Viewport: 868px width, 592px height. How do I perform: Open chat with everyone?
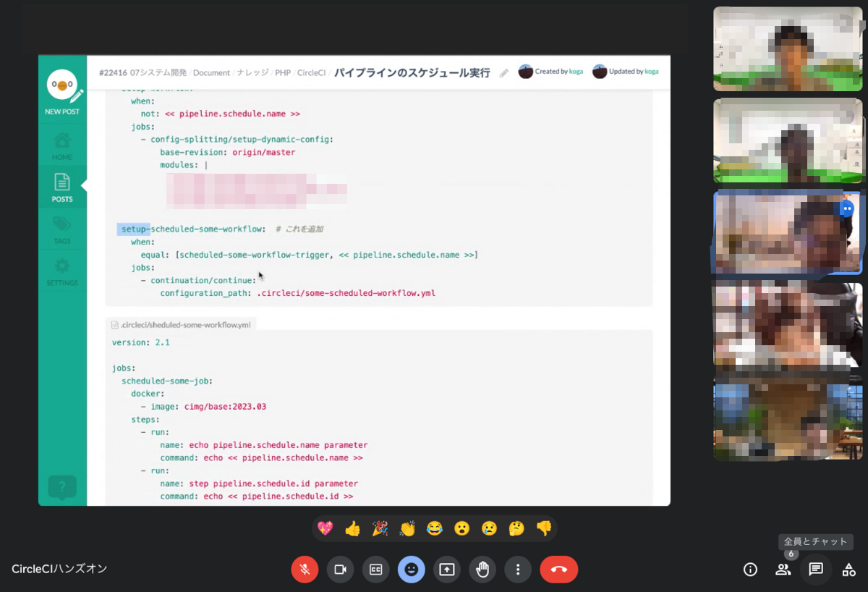point(816,570)
